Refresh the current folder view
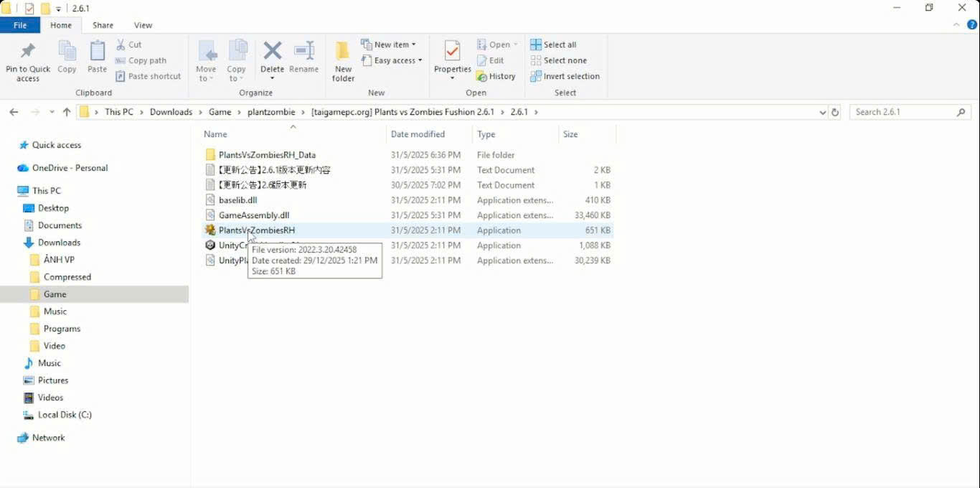 834,112
